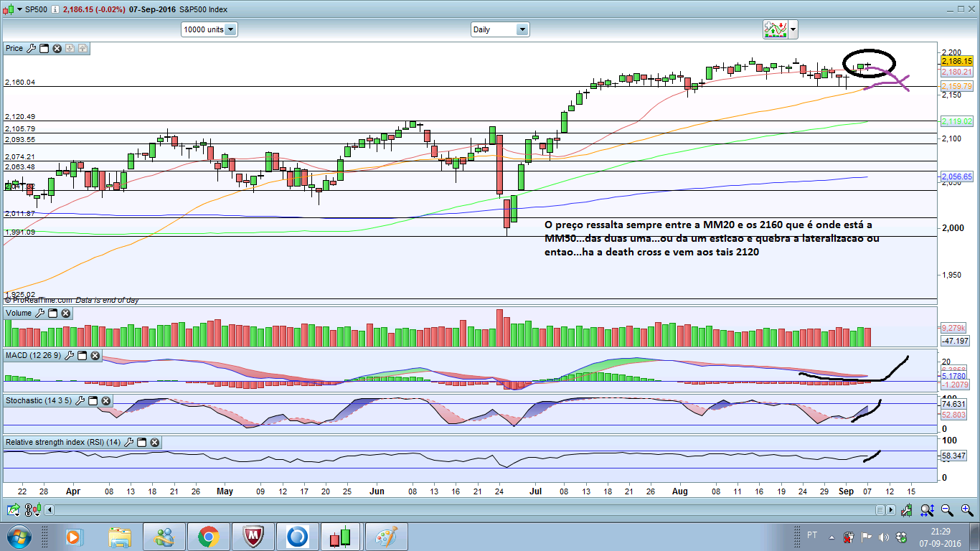
Task: Click the 1,991.09 horizontal line label
Action: coord(20,232)
